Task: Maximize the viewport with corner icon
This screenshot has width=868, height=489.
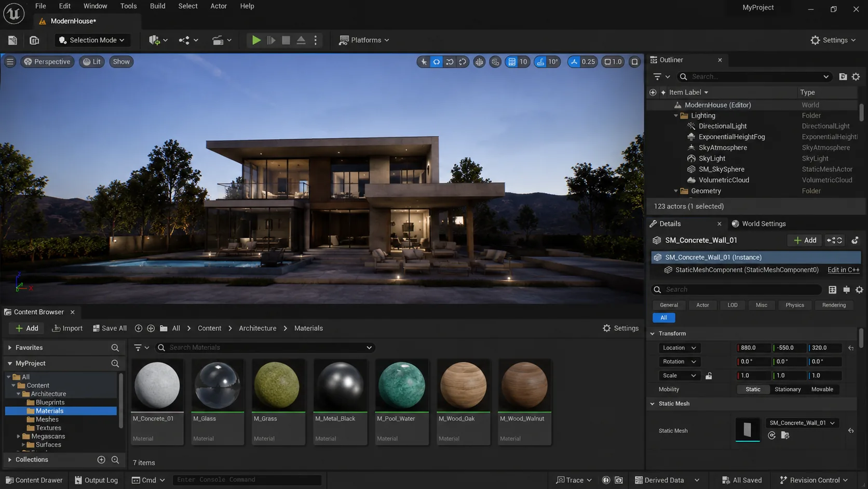Action: 634,62
